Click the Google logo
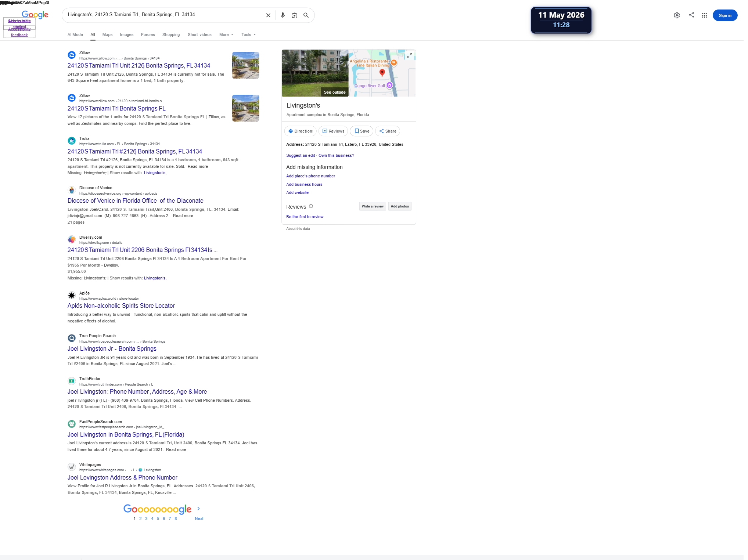Viewport: 748px width, 560px height. coord(35,15)
